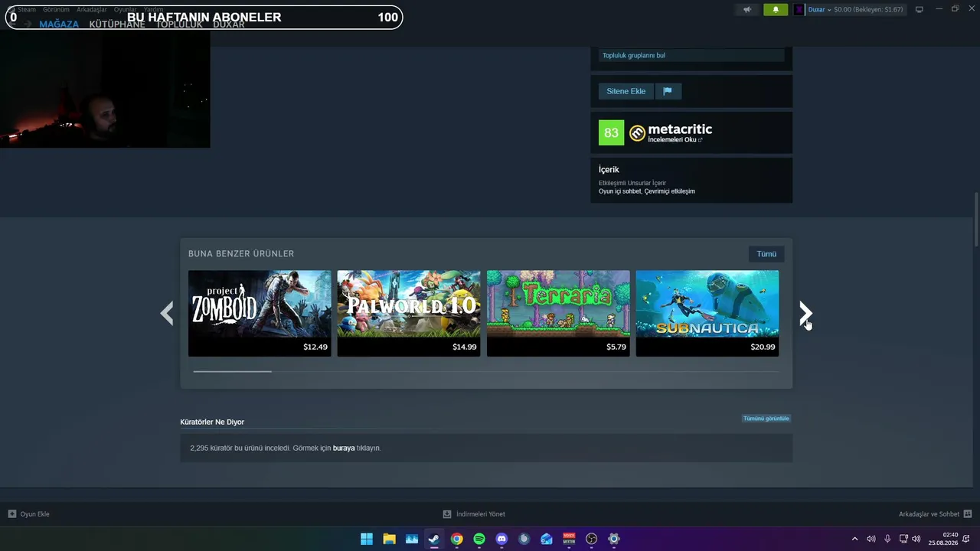
Task: Open the Görünüm menu
Action: (56, 9)
